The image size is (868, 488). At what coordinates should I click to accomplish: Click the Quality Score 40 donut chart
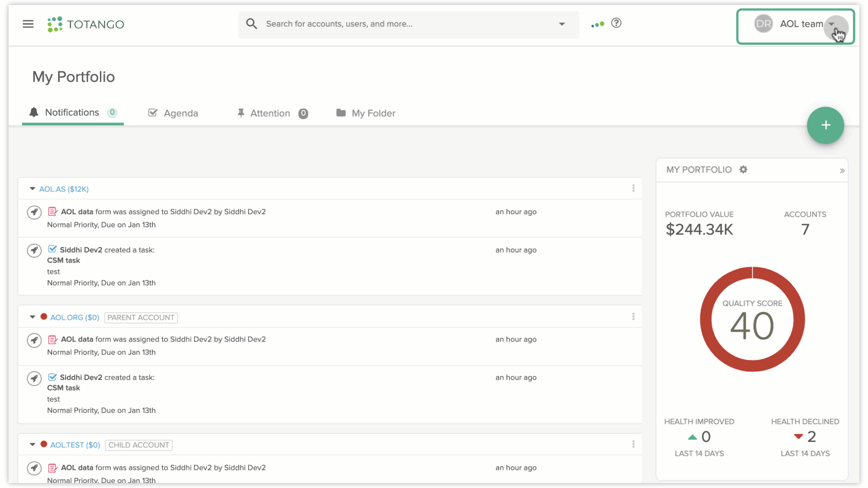coord(752,319)
